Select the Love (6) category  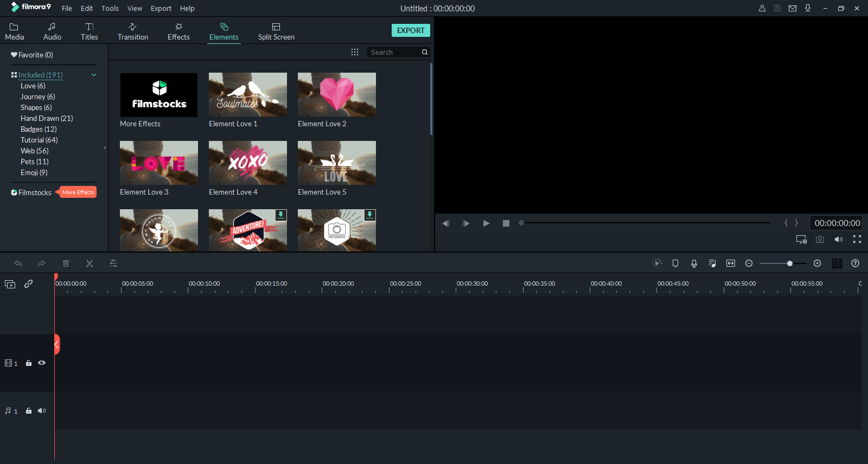[33, 86]
